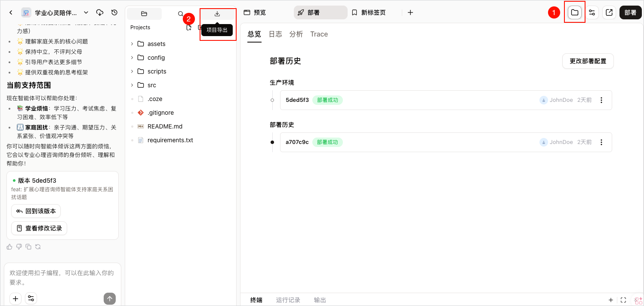Send message with up arrow button
Screen dimensions: 644x306
[110, 299]
